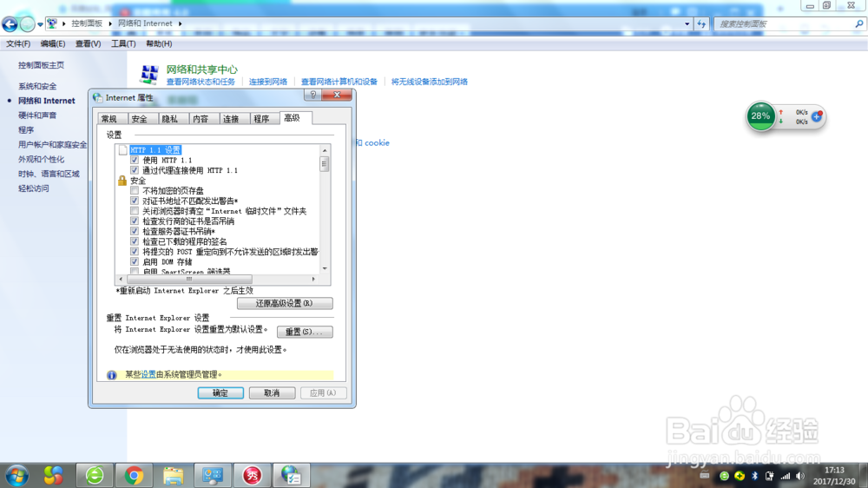Switch to the control panel taskbar window

[x=213, y=475]
